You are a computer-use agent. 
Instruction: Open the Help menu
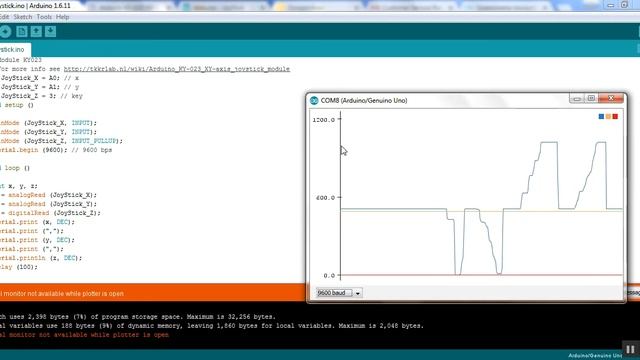coord(62,17)
